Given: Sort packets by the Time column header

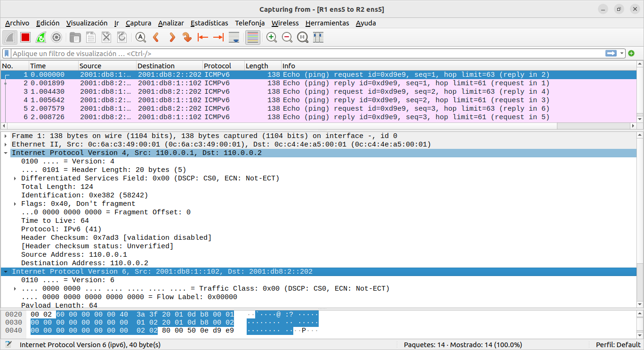Looking at the screenshot, I should click(53, 66).
